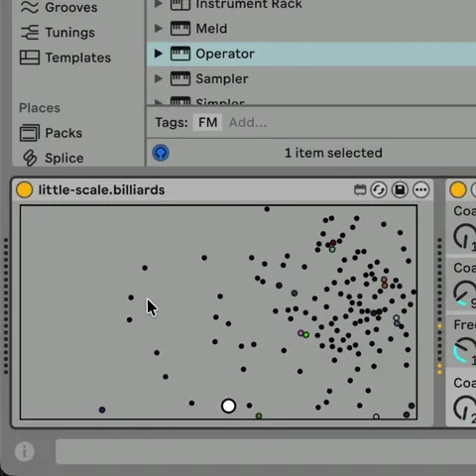Screen dimensions: 476x476
Task: Click the info view toggle icon
Action: coord(25,451)
